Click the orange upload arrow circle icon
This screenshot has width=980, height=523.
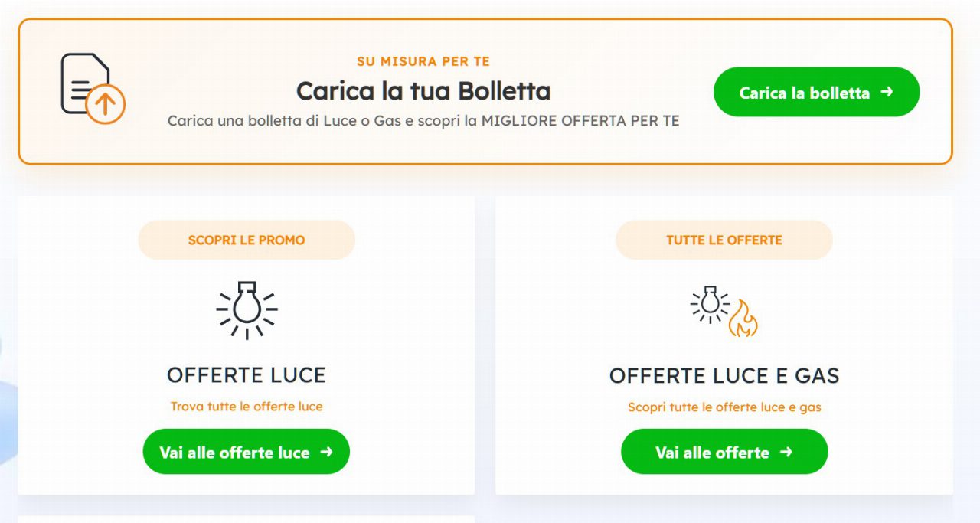[106, 104]
